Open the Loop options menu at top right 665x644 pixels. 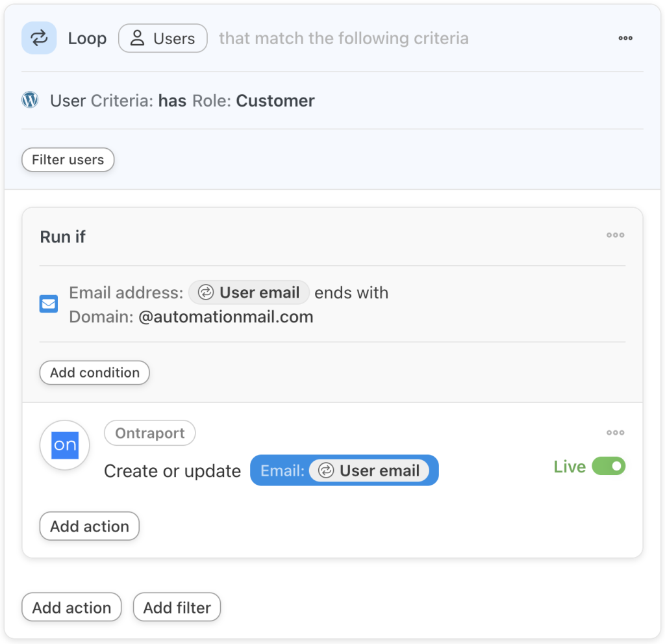point(625,38)
